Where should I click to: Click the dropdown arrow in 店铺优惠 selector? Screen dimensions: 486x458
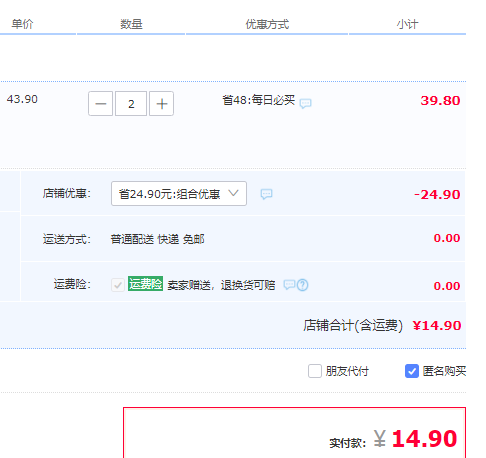233,193
